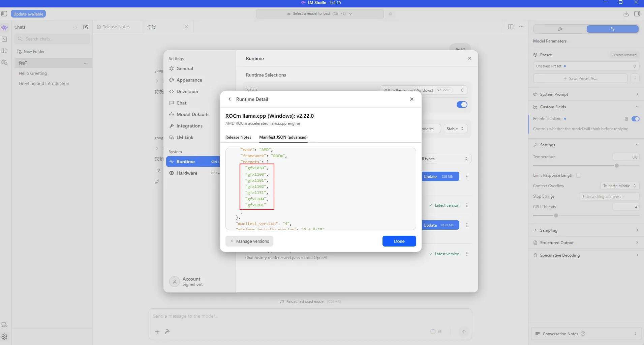Switch to the parameters sliders panel tab

click(612, 29)
